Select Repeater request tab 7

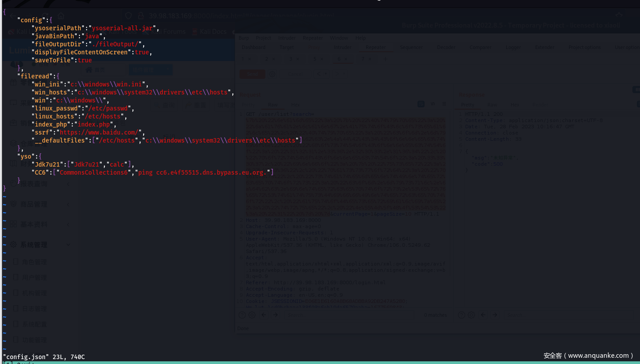pyautogui.click(x=363, y=59)
